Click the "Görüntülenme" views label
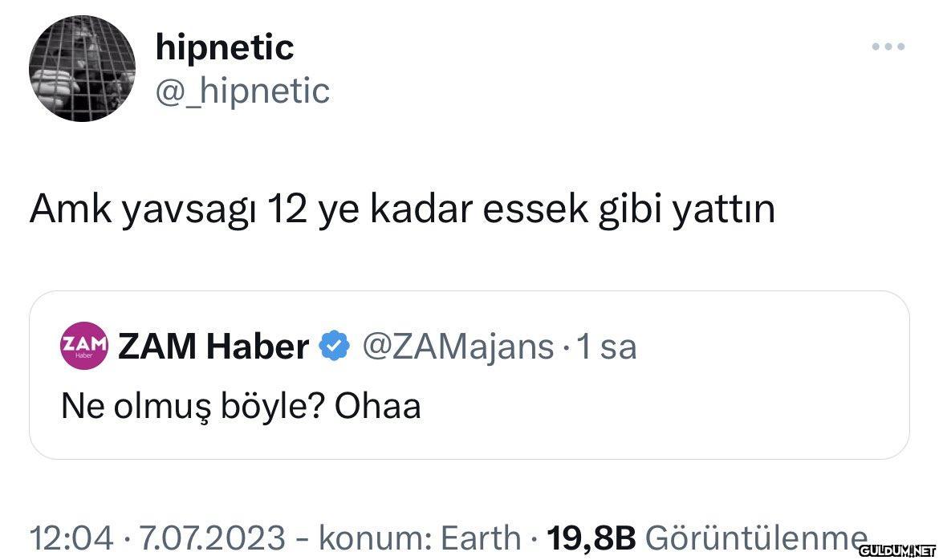 pyautogui.click(x=754, y=537)
